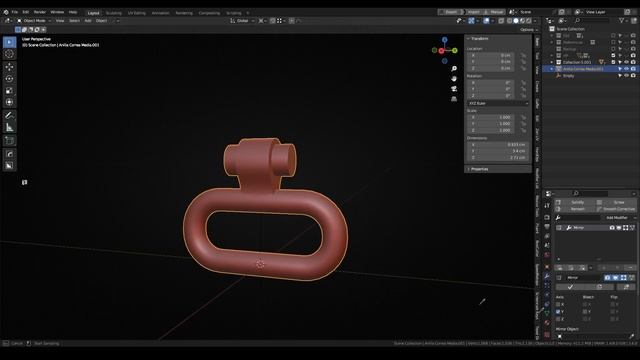Select the Measure tool
Image resolution: width=640 pixels, height=360 pixels.
[9, 128]
